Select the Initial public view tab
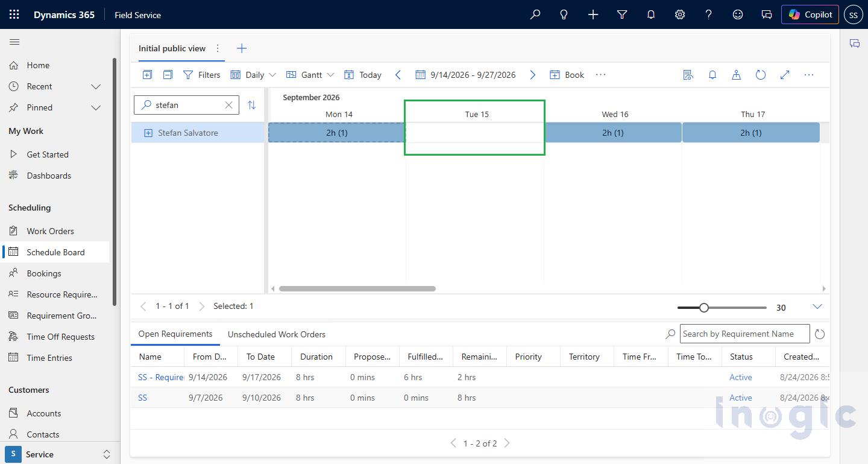 (x=172, y=48)
